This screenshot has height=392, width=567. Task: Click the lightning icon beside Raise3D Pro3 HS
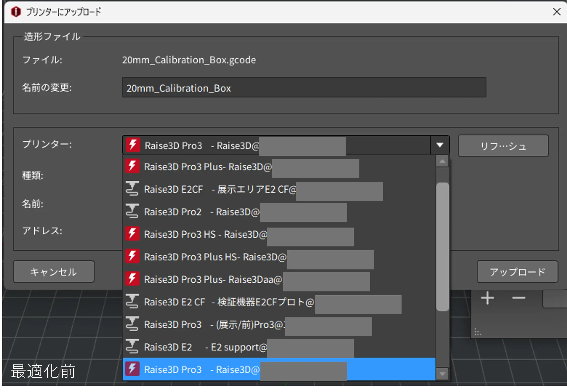click(132, 234)
